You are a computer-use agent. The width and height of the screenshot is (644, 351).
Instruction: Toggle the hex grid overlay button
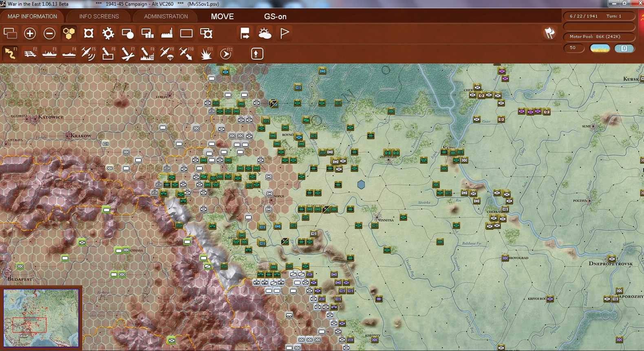pos(69,33)
